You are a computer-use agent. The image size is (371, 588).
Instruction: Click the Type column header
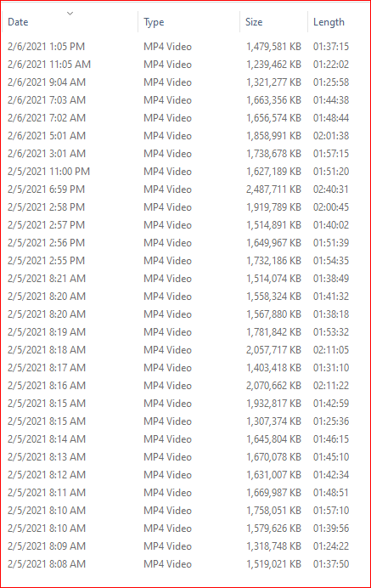[x=188, y=22]
